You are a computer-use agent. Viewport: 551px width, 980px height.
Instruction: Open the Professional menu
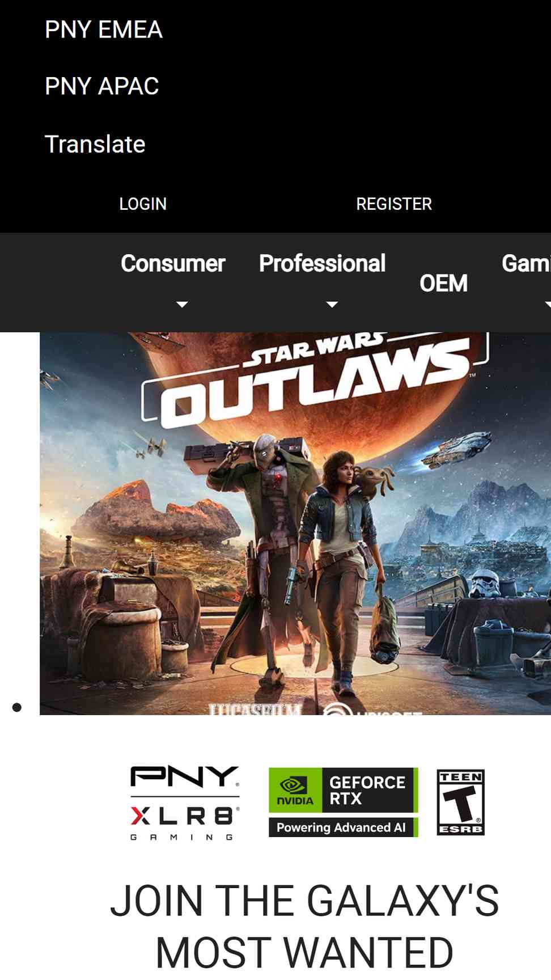tap(322, 264)
